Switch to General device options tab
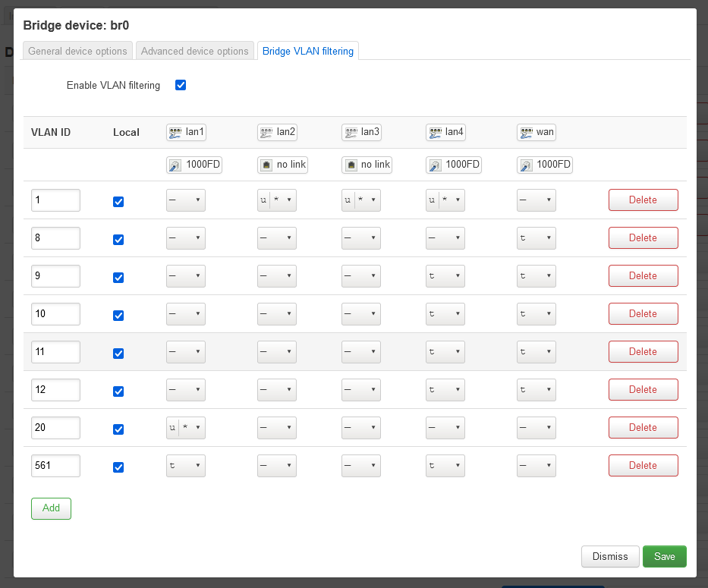This screenshot has width=708, height=588. [77, 51]
